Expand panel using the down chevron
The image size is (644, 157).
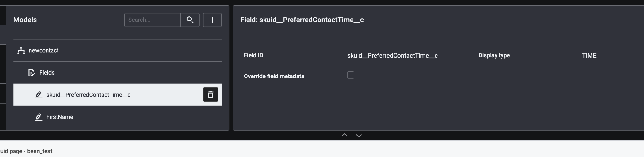(x=359, y=135)
